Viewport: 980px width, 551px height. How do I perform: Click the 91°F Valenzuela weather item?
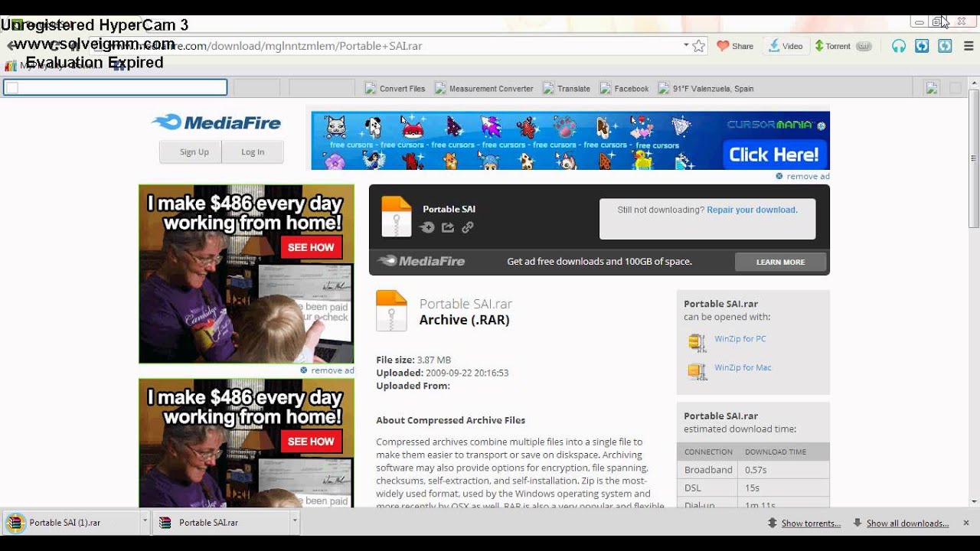pyautogui.click(x=706, y=89)
